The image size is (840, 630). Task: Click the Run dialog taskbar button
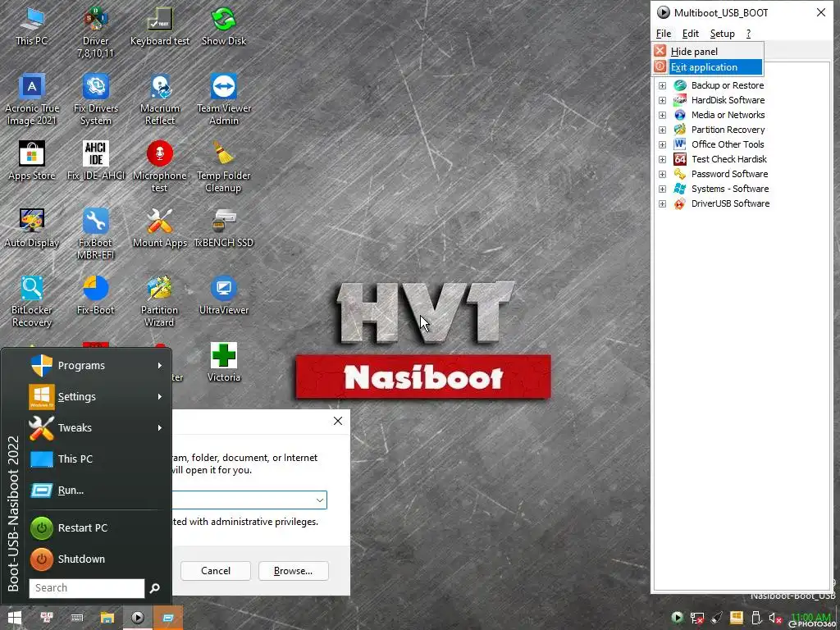click(168, 618)
